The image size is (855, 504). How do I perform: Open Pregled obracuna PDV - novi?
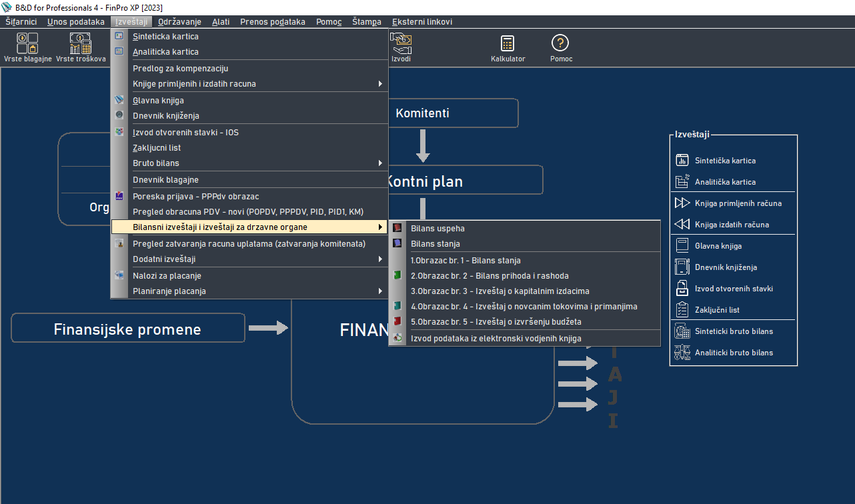point(250,211)
